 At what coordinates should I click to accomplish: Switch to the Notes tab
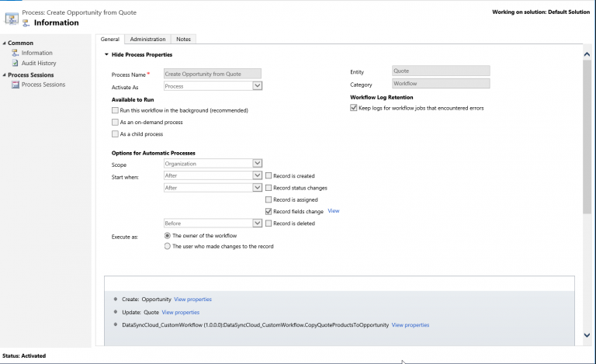click(x=183, y=39)
